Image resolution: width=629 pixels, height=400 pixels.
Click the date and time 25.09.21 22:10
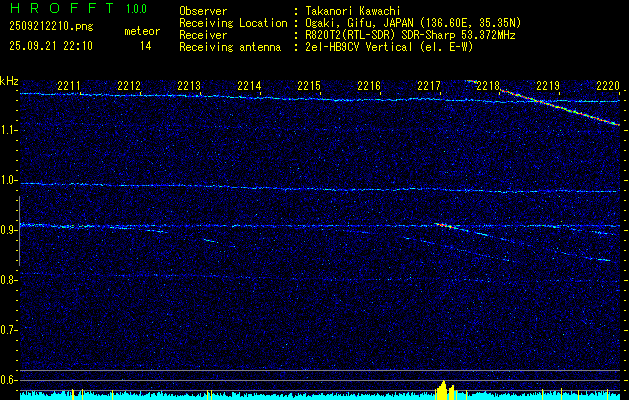(50, 45)
